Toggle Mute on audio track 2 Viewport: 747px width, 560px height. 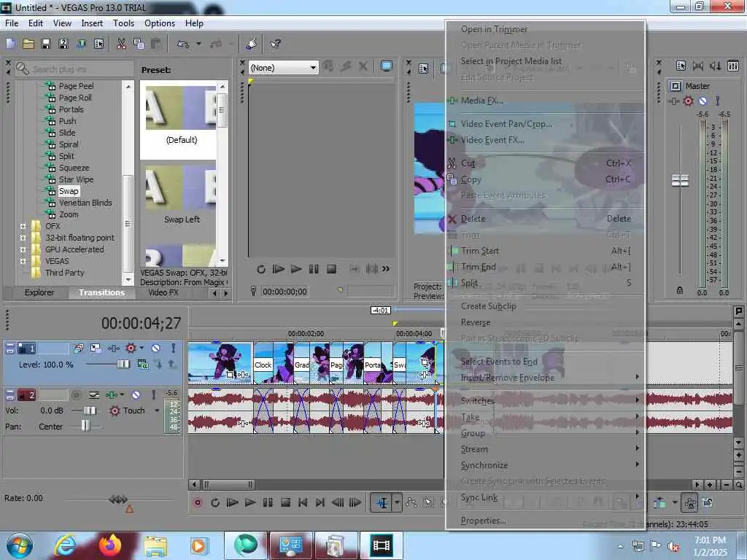click(x=136, y=394)
